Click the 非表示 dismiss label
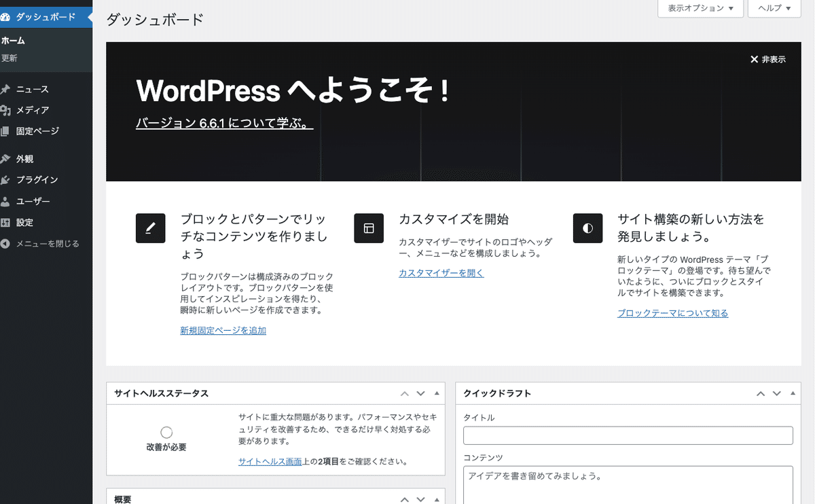This screenshot has width=815, height=504. coord(774,60)
